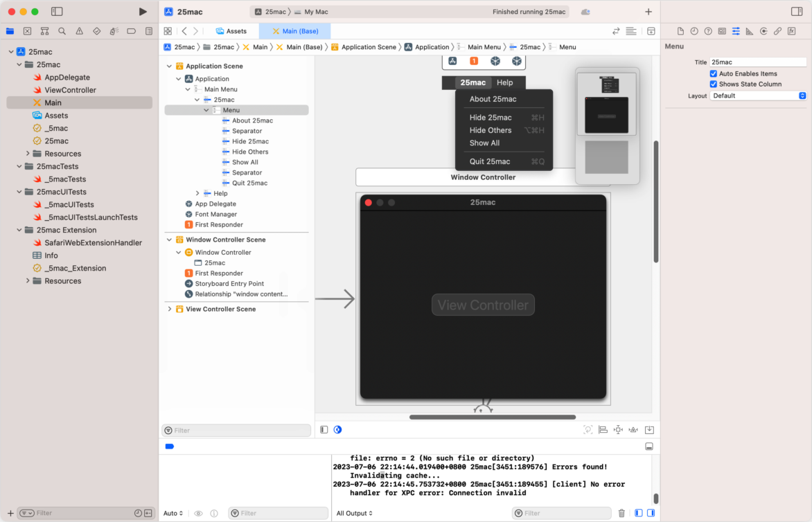Select Hide Others in document outline
Screen dimensions: 812x522
(x=250, y=152)
